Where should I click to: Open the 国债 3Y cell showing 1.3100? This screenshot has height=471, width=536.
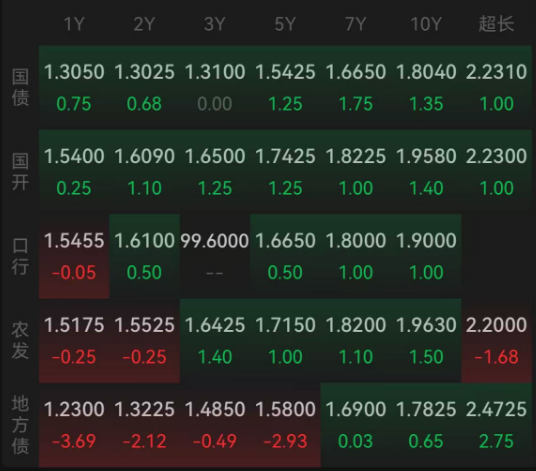[x=215, y=87]
